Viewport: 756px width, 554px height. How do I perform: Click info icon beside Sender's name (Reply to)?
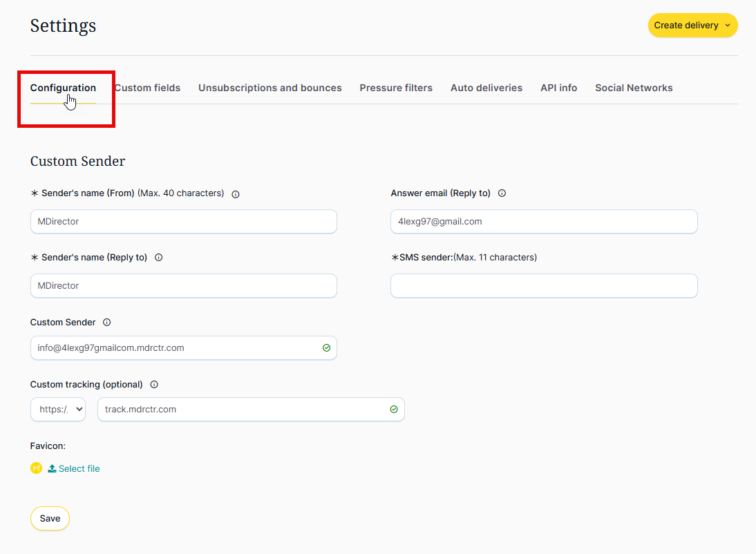(x=159, y=258)
